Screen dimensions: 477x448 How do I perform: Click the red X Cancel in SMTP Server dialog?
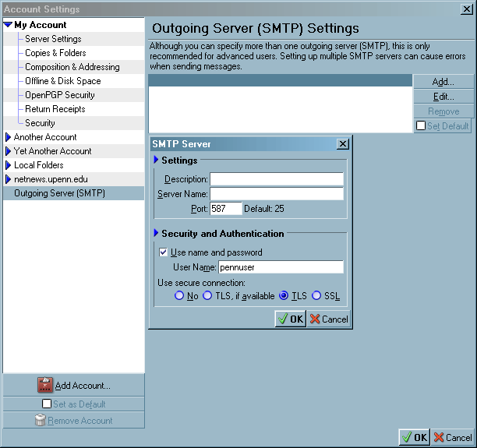pos(328,319)
